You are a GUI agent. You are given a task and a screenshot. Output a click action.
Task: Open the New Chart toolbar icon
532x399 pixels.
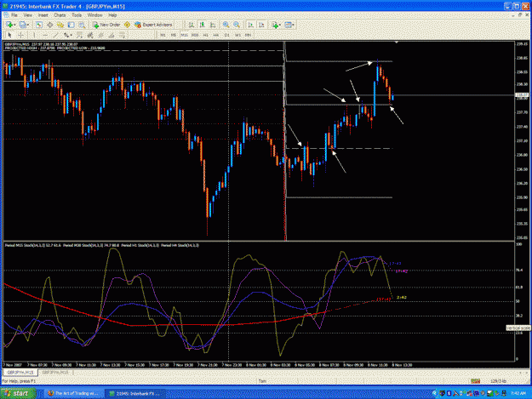[9, 25]
